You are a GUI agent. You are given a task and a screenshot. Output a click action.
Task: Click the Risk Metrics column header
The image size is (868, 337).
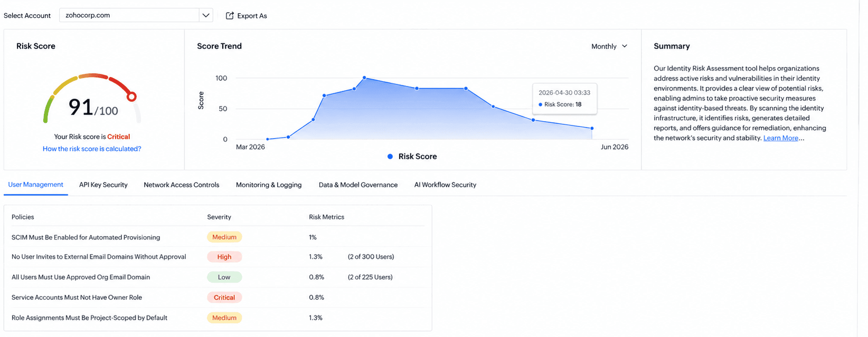[326, 217]
